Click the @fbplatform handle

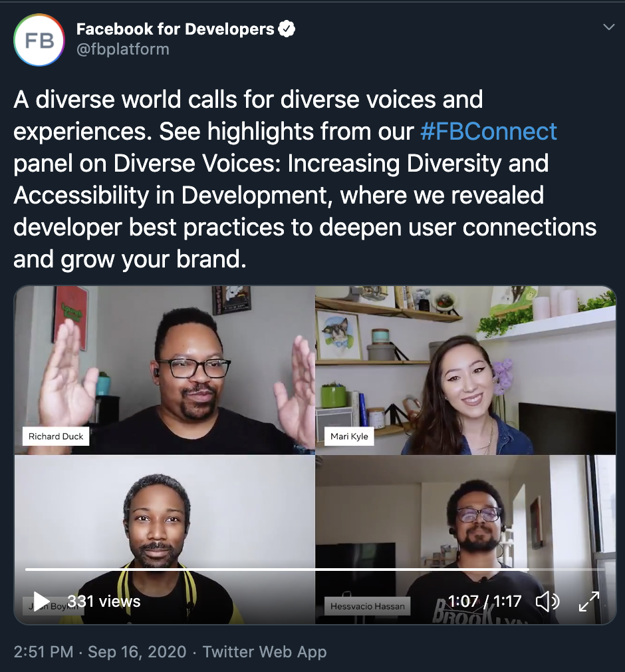point(123,49)
